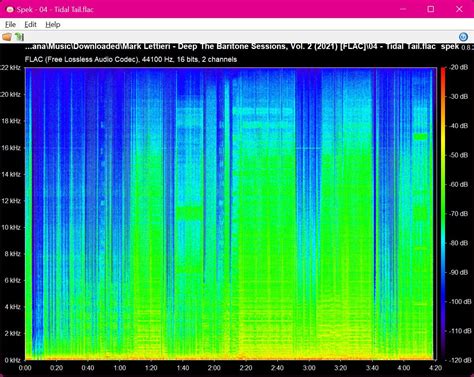Click the 20 kHz frequency label
The image size is (474, 377).
[x=11, y=94]
